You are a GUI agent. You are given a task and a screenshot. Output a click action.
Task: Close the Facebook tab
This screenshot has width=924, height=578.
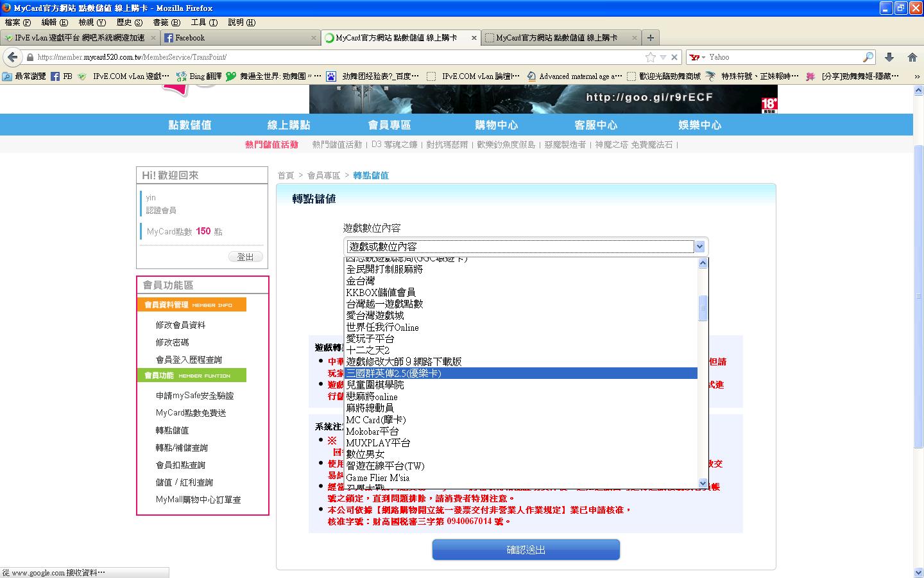(x=314, y=38)
